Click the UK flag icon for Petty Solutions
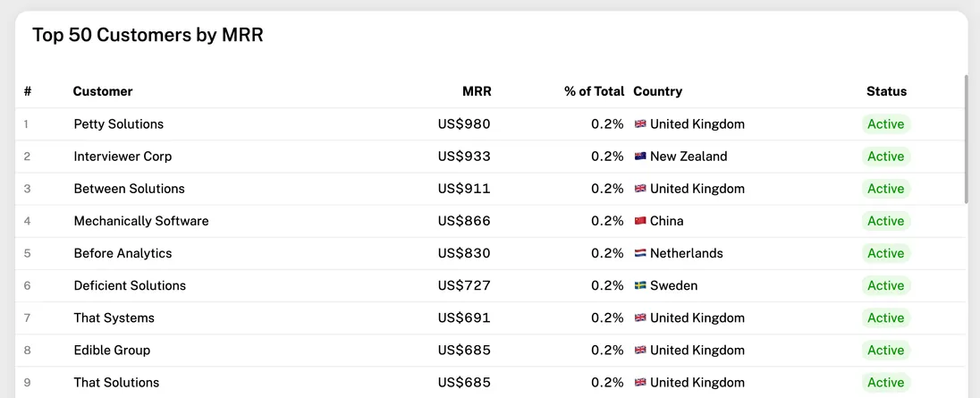Image resolution: width=980 pixels, height=398 pixels. [x=639, y=124]
